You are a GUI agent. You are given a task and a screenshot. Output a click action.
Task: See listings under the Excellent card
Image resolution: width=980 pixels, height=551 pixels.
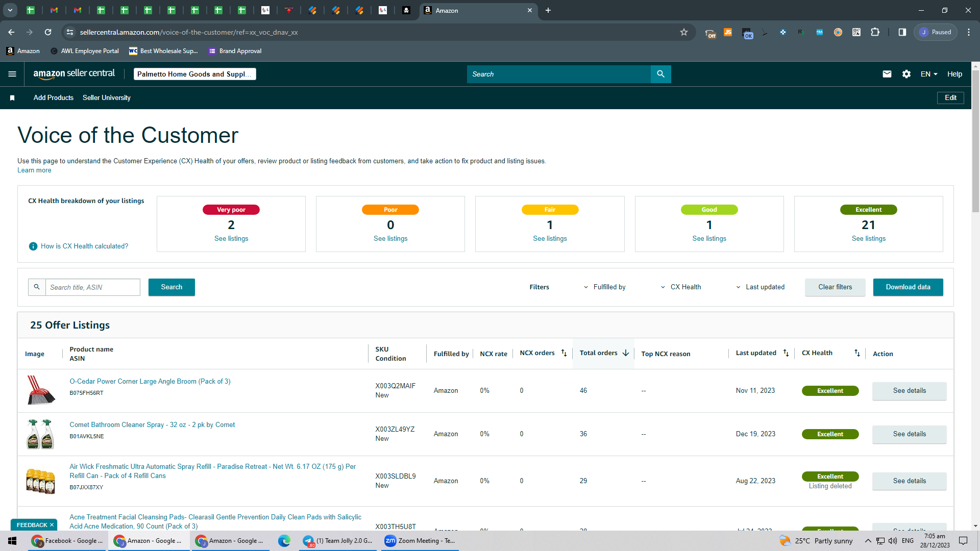click(x=868, y=239)
